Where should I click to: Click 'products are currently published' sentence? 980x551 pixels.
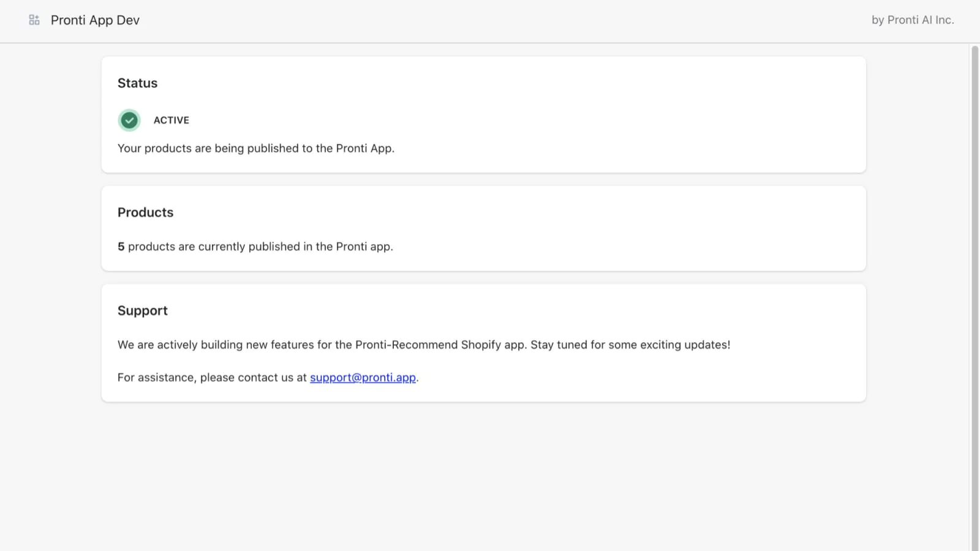260,247
